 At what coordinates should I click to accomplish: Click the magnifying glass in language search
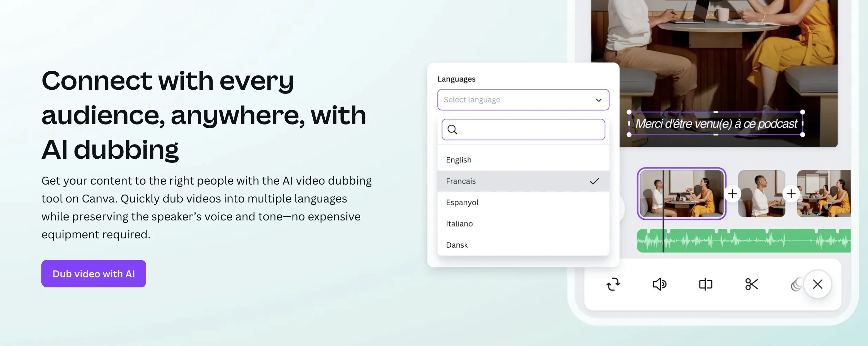[453, 129]
